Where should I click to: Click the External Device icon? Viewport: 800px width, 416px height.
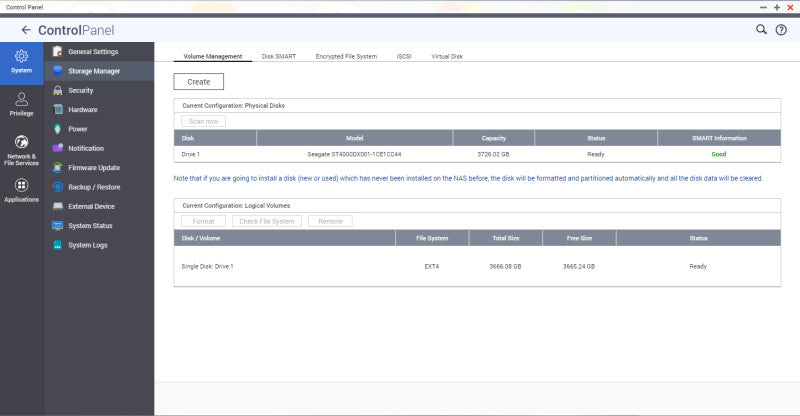pos(58,206)
